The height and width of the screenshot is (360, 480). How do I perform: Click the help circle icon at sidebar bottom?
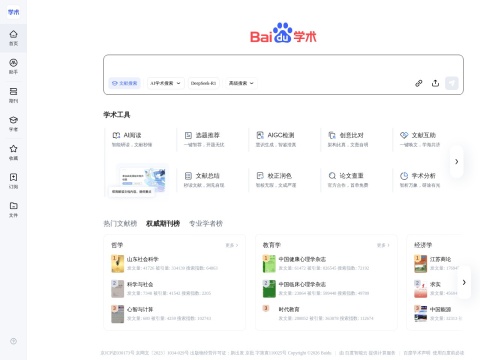13,341
